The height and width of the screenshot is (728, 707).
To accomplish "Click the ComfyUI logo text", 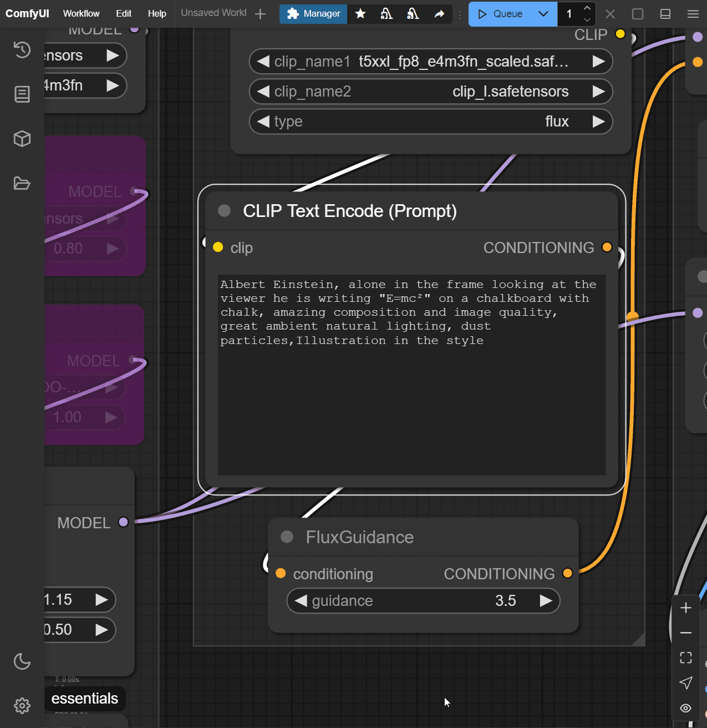I will (x=27, y=13).
